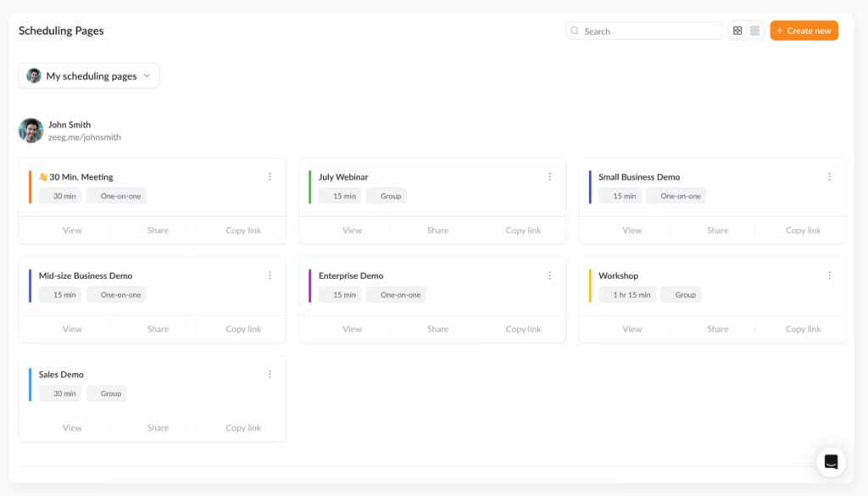The height and width of the screenshot is (496, 868).
Task: Open the Enterprise Demo options menu
Action: [x=549, y=275]
